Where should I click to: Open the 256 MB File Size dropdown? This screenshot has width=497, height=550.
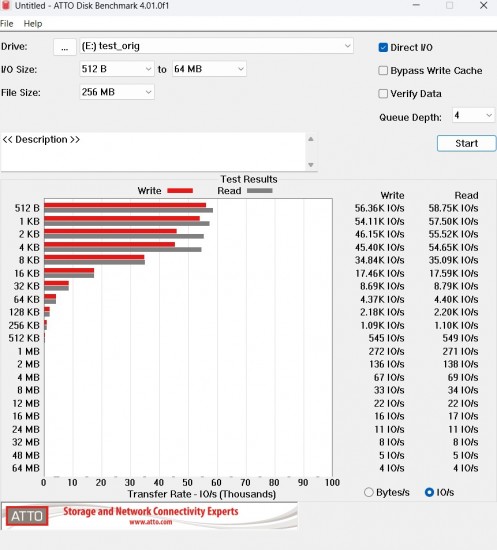(x=117, y=92)
